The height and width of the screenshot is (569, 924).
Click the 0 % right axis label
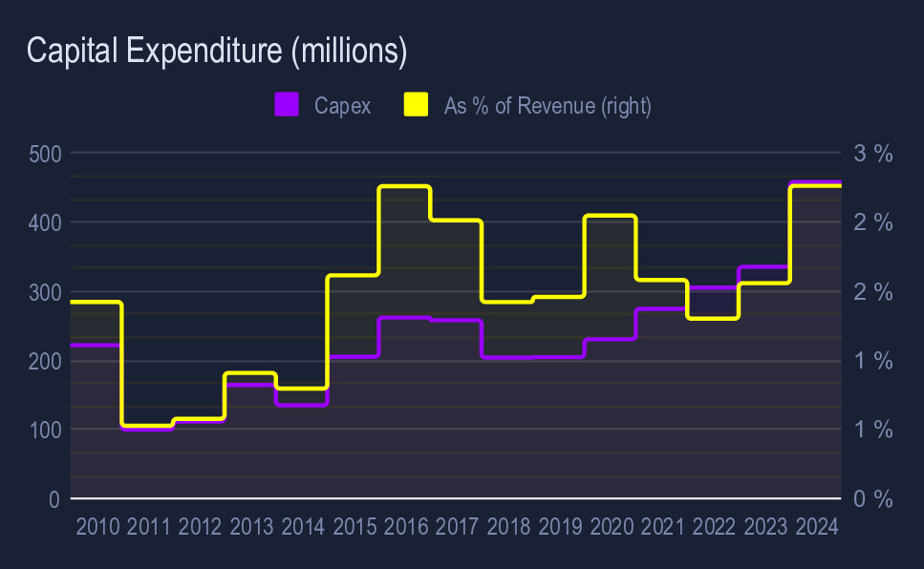click(873, 499)
